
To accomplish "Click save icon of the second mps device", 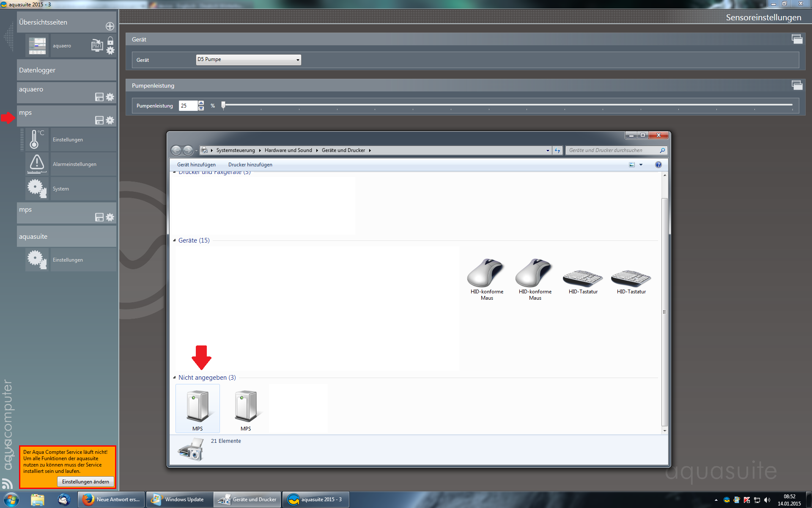I will [99, 217].
